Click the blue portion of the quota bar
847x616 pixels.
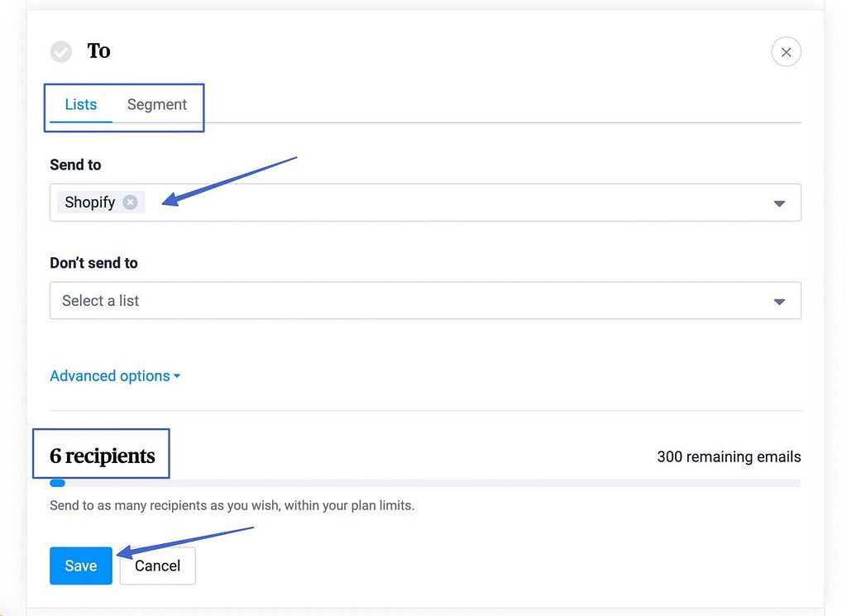[56, 482]
